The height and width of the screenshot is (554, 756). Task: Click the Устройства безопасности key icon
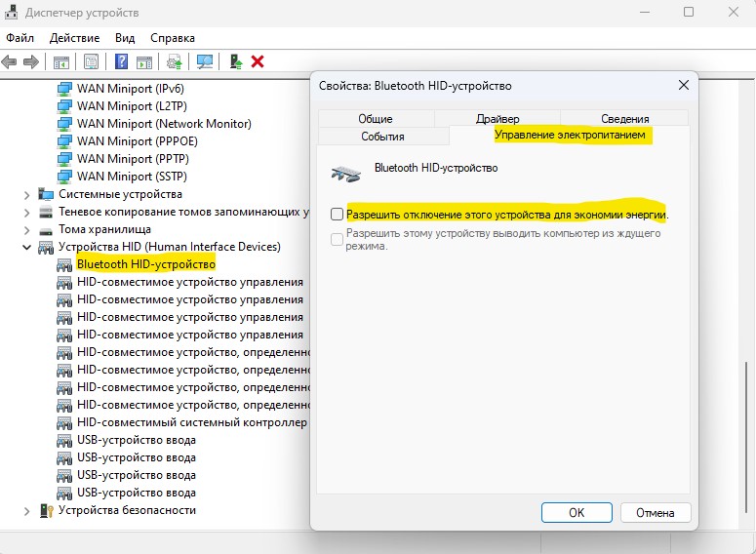(46, 511)
